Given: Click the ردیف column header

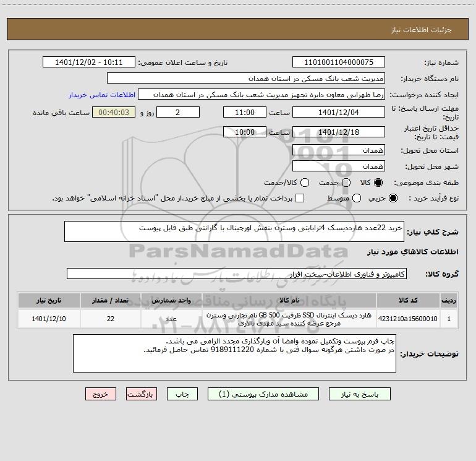Looking at the screenshot, I should 449,300.
